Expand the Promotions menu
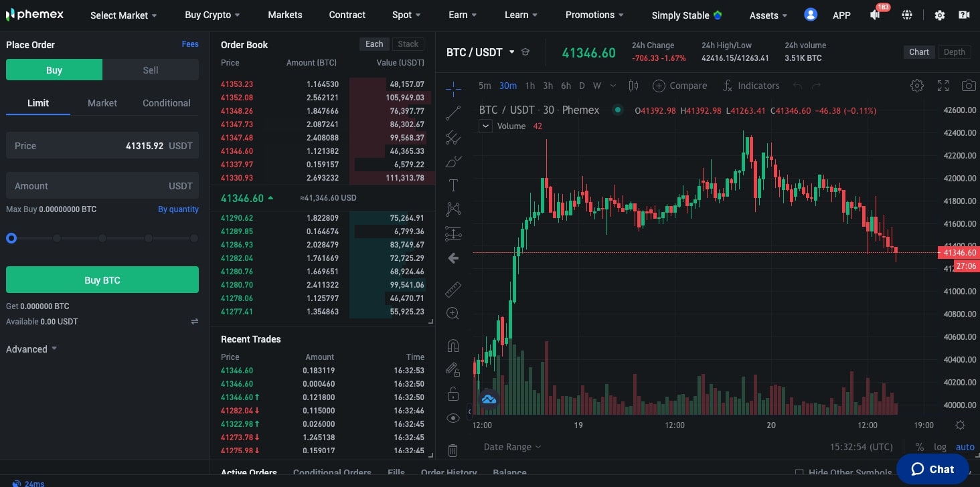 pyautogui.click(x=594, y=15)
